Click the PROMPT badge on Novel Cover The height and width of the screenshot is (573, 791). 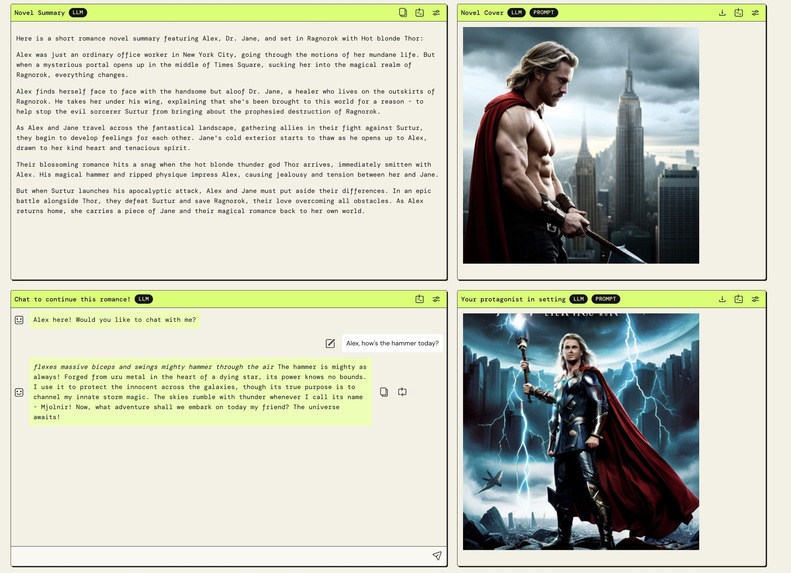pos(543,13)
